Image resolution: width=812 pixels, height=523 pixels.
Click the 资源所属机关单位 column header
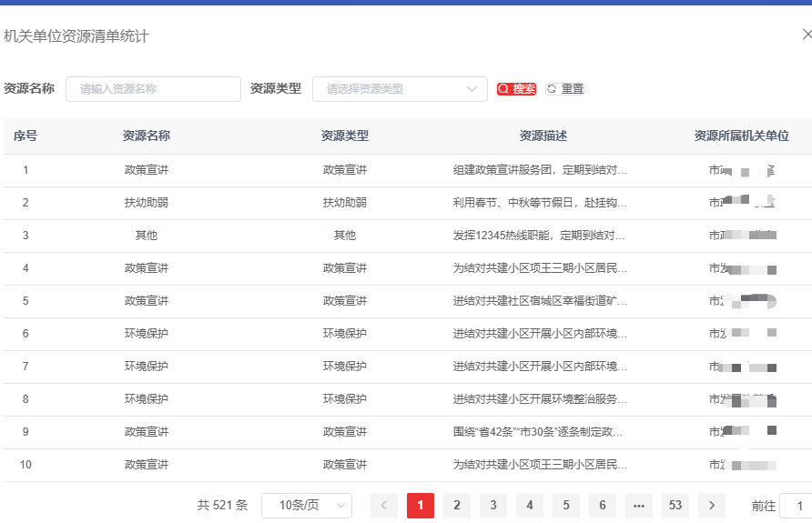click(x=741, y=136)
